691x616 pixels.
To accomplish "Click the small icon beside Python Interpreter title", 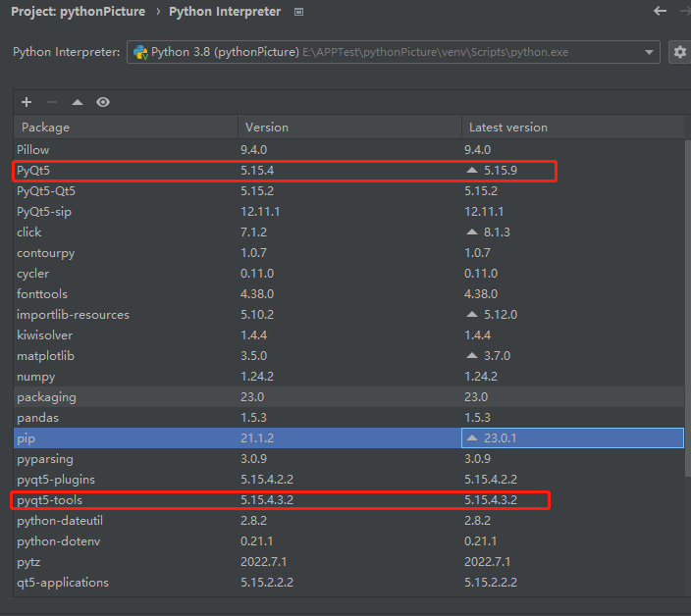I will click(299, 12).
